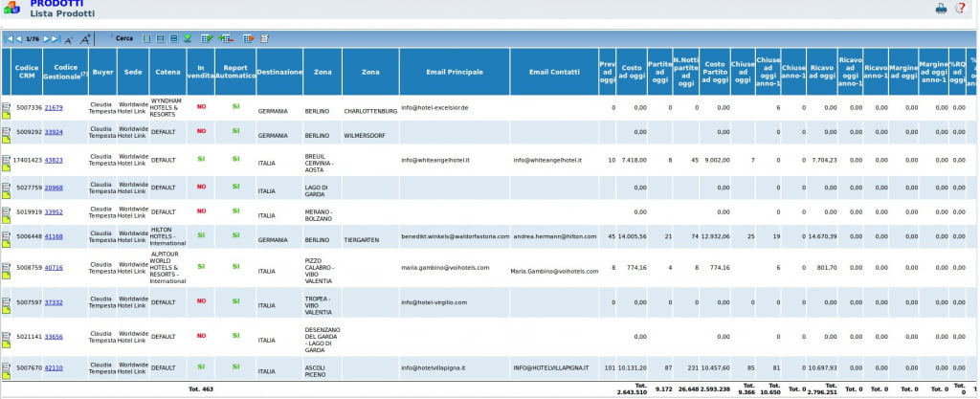Image resolution: width=980 pixels, height=399 pixels.
Task: Click email info@hotel-excelsior.de
Action: point(434,107)
